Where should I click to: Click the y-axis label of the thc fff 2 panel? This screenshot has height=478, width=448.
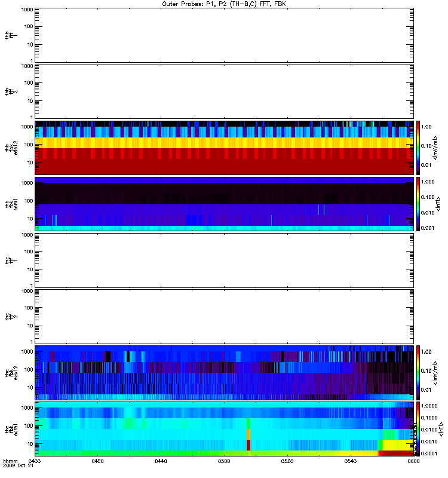(x=11, y=317)
